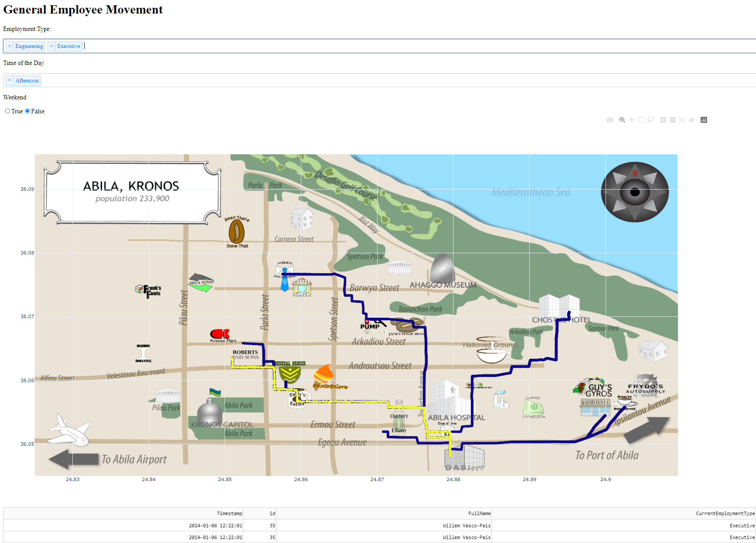Remove the Engineering tag via its x
This screenshot has height=543, width=756.
tap(10, 46)
